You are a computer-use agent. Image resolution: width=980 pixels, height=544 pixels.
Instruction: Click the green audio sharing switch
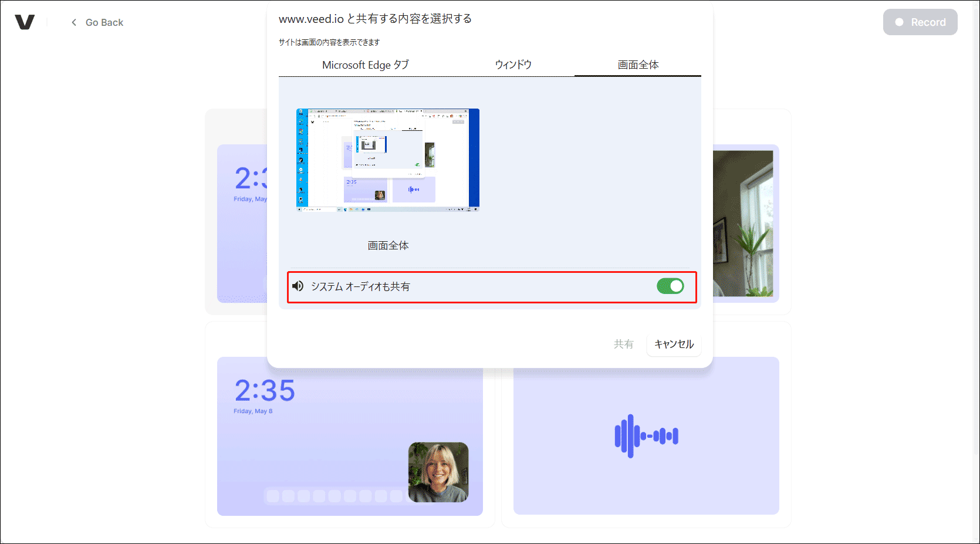click(671, 286)
